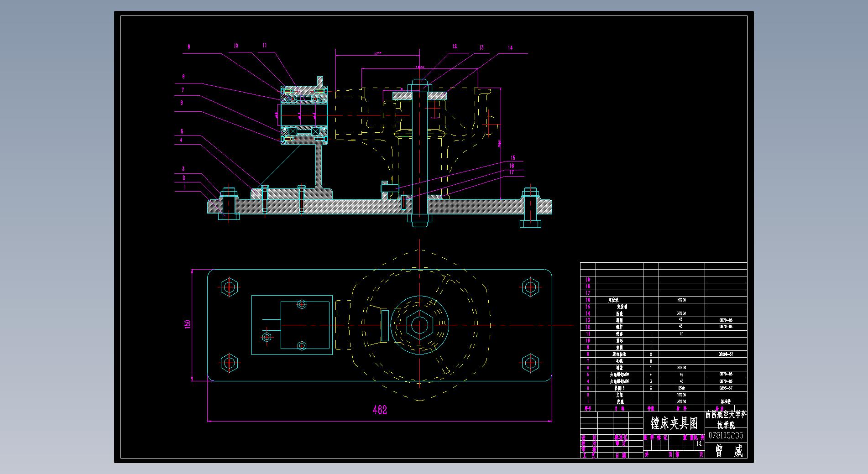Click 螺杆 name in parts list row 12

619,327
